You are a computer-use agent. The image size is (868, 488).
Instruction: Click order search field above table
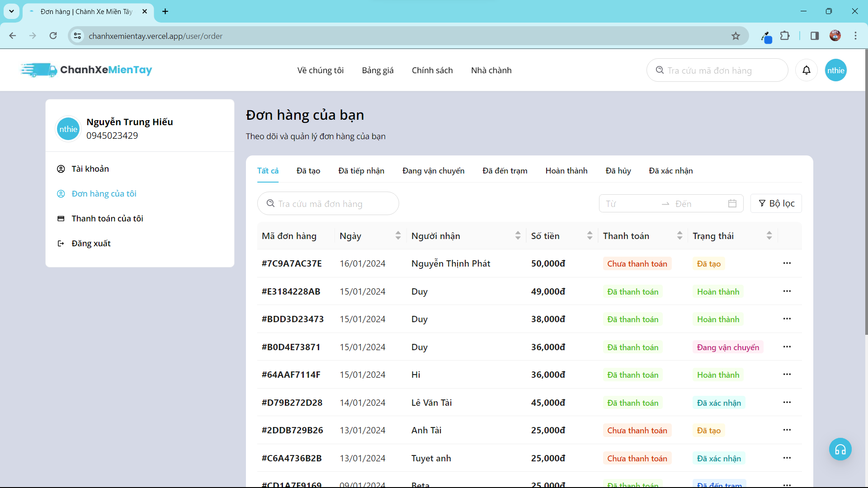(328, 204)
